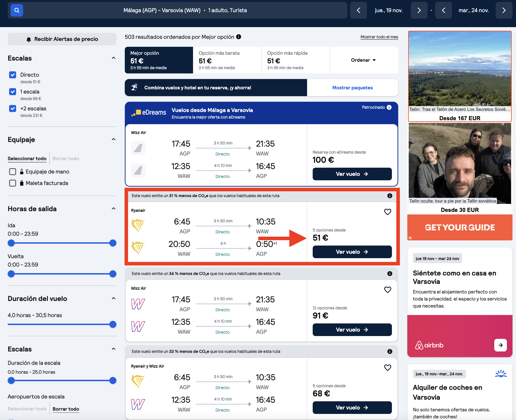516x420 pixels.
Task: Go to previous departure date arrow
Action: [x=358, y=10]
